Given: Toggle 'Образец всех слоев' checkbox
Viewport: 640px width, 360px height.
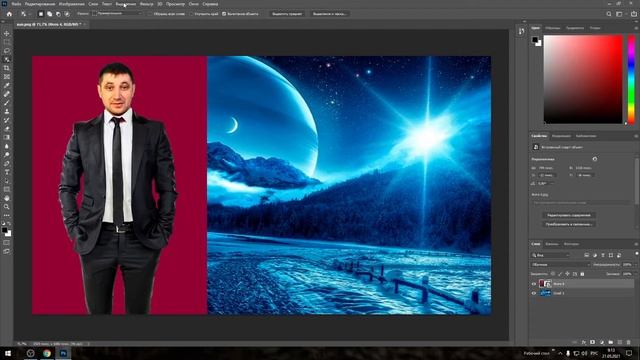Looking at the screenshot, I should 150,14.
